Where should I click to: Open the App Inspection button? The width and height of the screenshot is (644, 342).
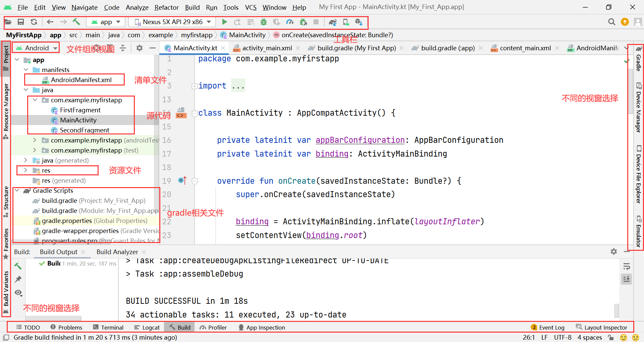point(262,328)
